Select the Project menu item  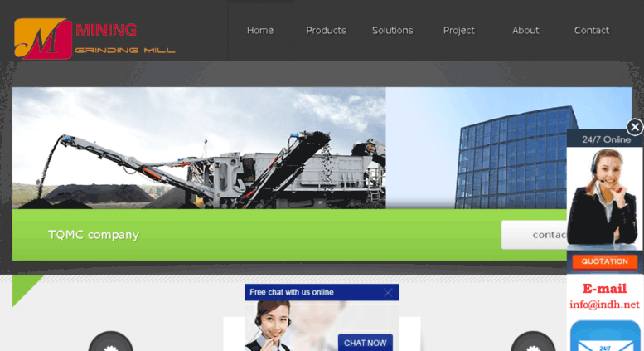tap(459, 31)
